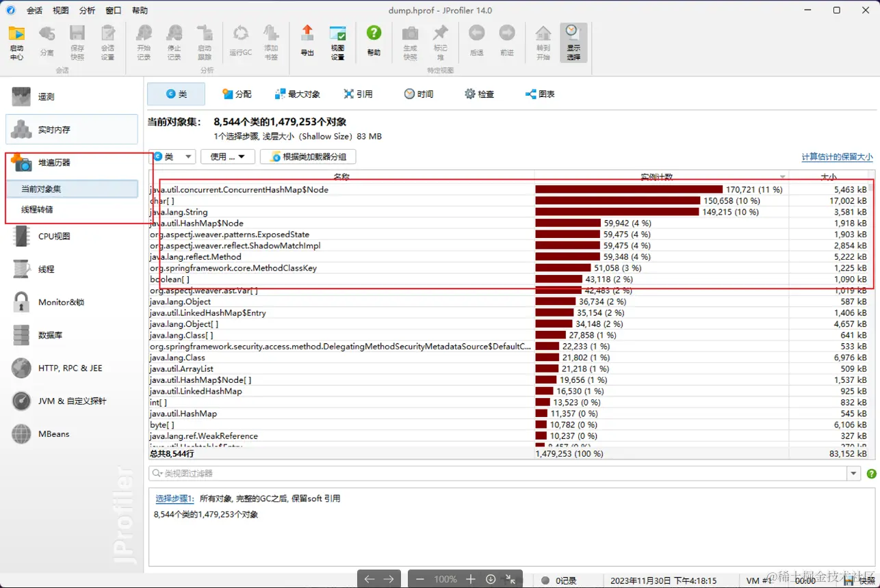Open the 分析 menu
The image size is (880, 588).
tap(87, 10)
